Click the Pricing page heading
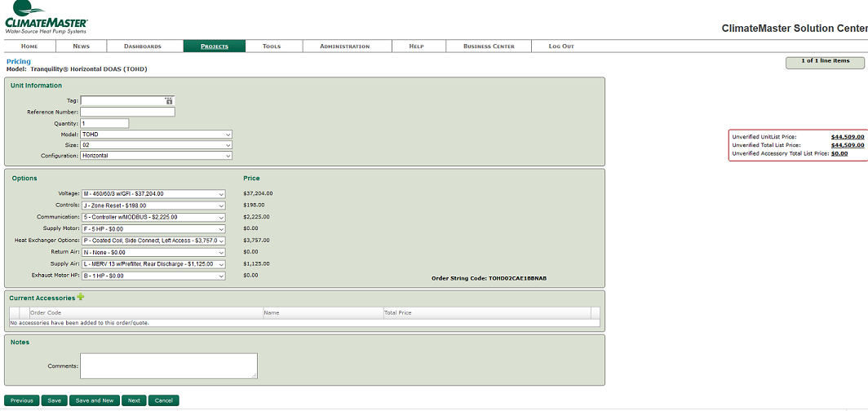 (18, 61)
